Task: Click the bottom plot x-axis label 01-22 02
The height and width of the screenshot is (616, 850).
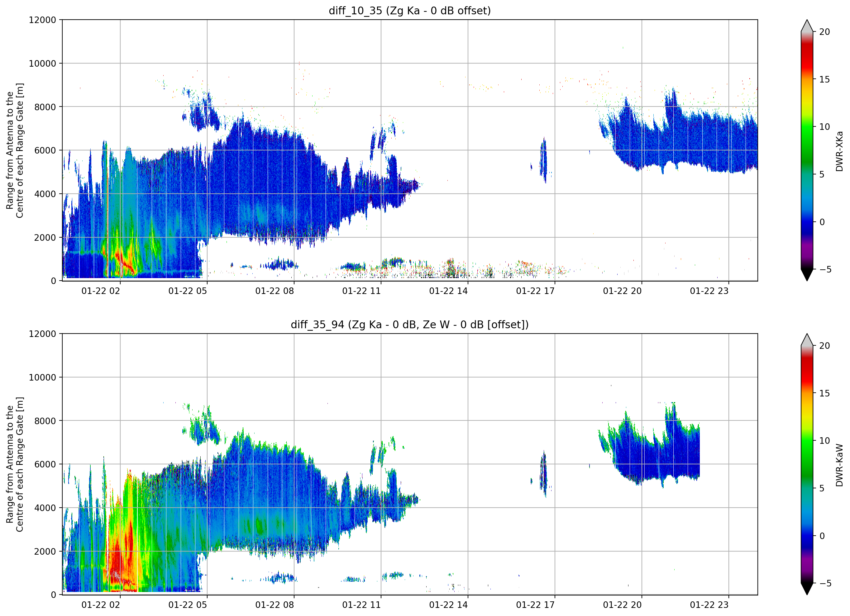Action: (x=101, y=605)
